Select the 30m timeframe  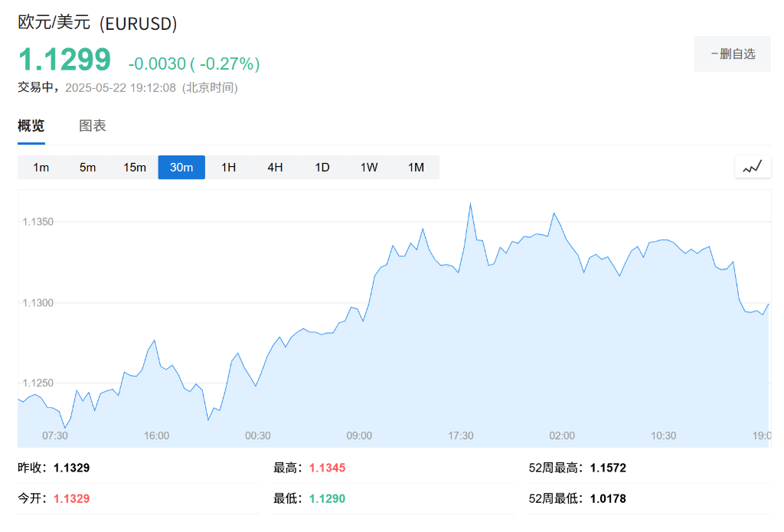181,167
